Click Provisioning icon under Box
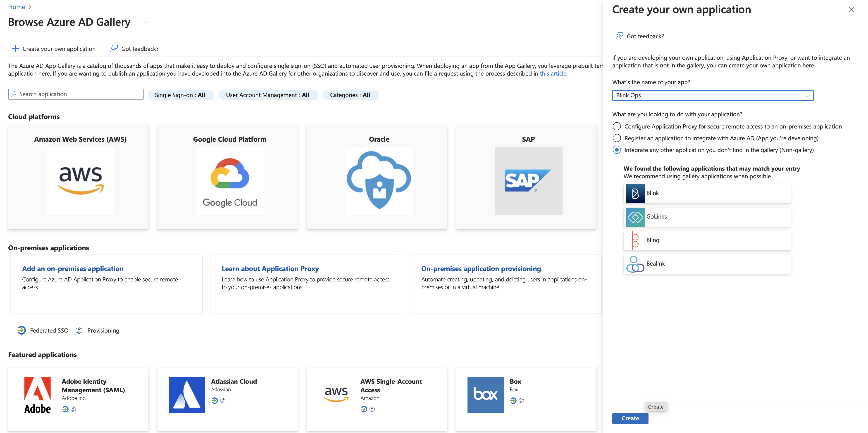 (522, 401)
